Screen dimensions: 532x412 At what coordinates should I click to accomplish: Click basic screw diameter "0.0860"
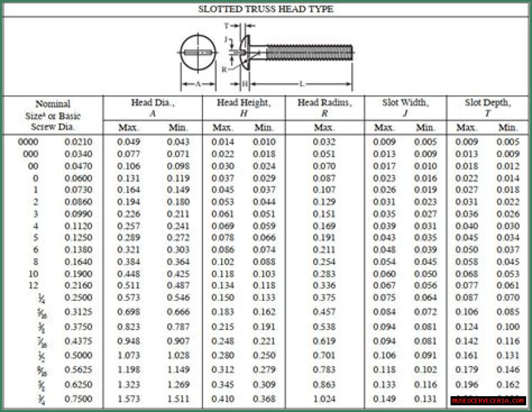pyautogui.click(x=78, y=202)
